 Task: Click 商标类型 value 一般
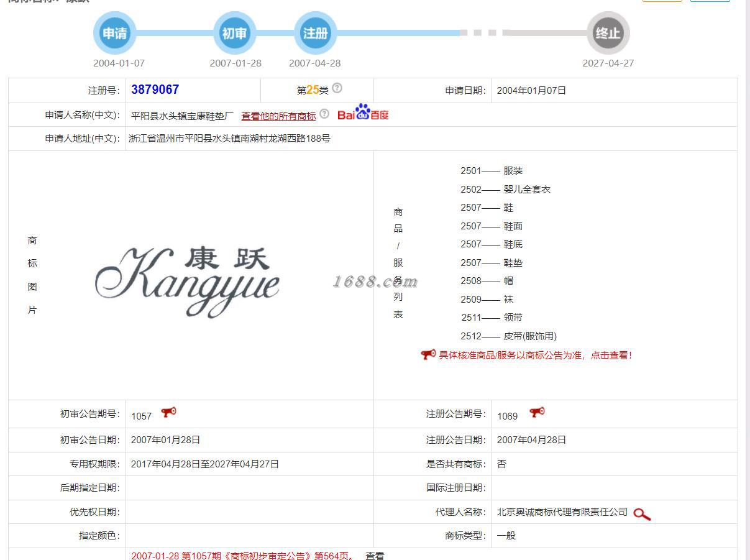point(506,536)
